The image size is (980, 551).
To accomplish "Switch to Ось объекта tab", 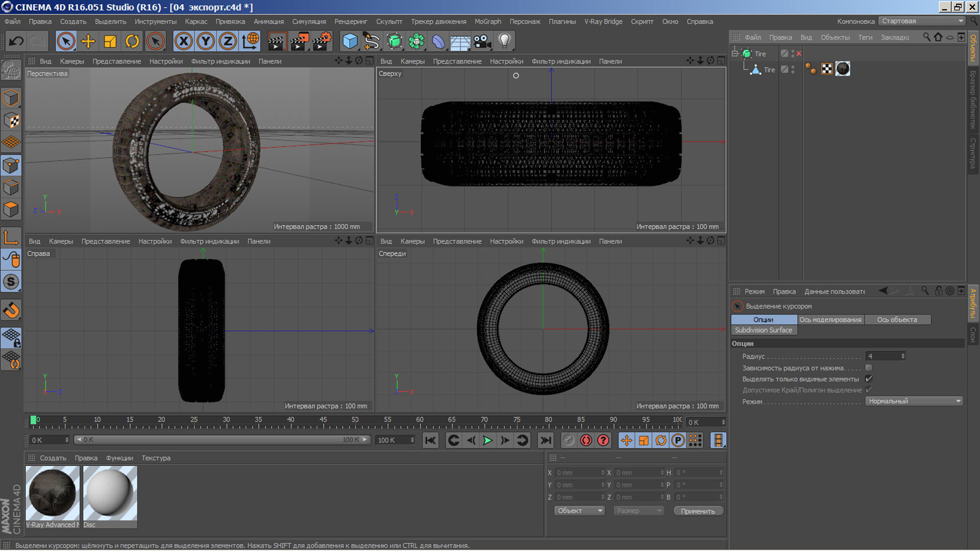I will (x=897, y=319).
